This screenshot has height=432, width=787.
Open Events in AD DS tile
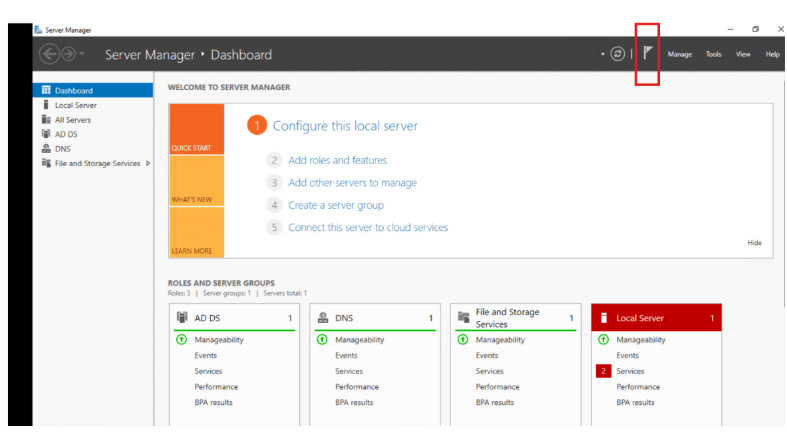[x=206, y=355]
